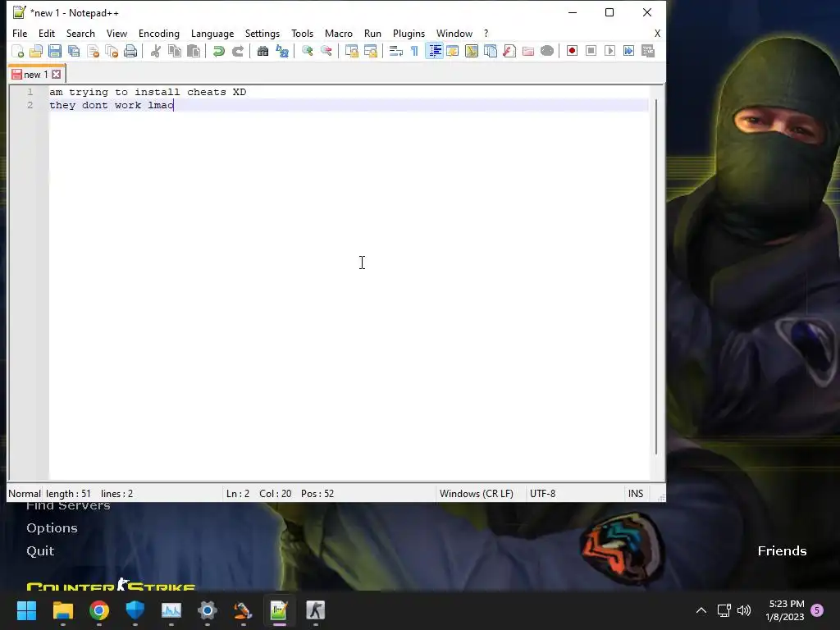The image size is (840, 630).
Task: Toggle word wrap in the toolbar
Action: pos(395,51)
